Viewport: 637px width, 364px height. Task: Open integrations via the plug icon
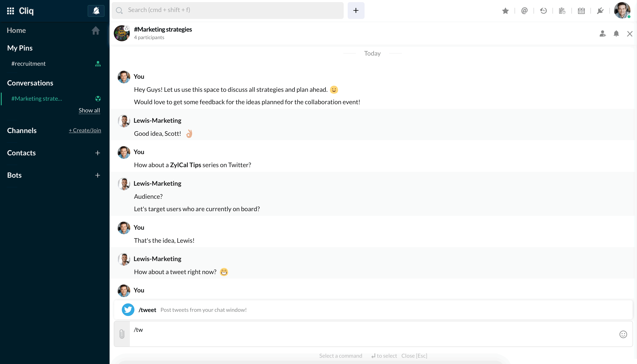600,11
